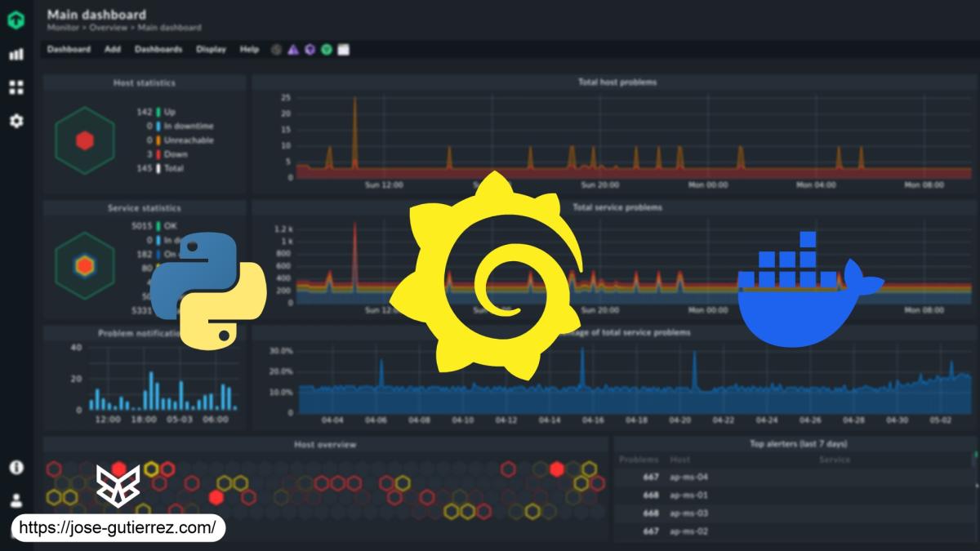Image resolution: width=980 pixels, height=551 pixels.
Task: Open the Dashboards dropdown menu
Action: [x=158, y=49]
